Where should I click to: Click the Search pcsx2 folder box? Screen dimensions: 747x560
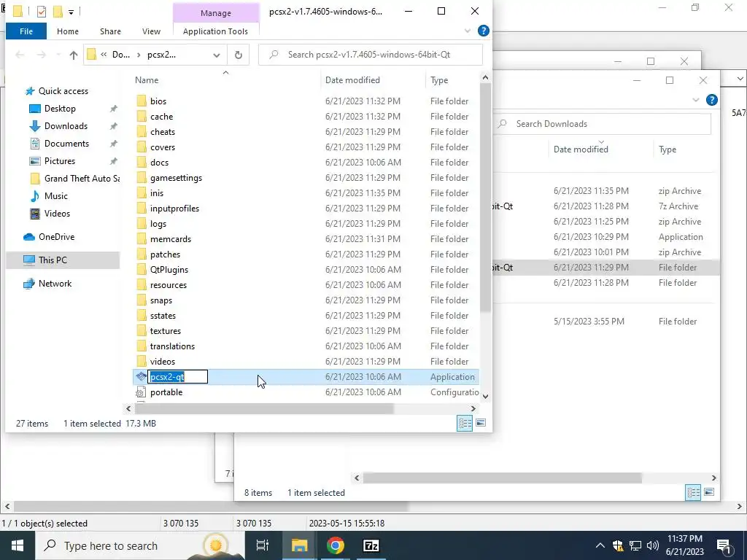click(370, 55)
